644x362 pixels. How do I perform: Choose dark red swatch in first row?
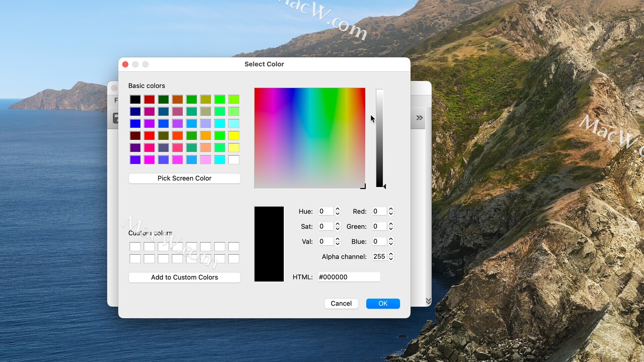point(149,99)
